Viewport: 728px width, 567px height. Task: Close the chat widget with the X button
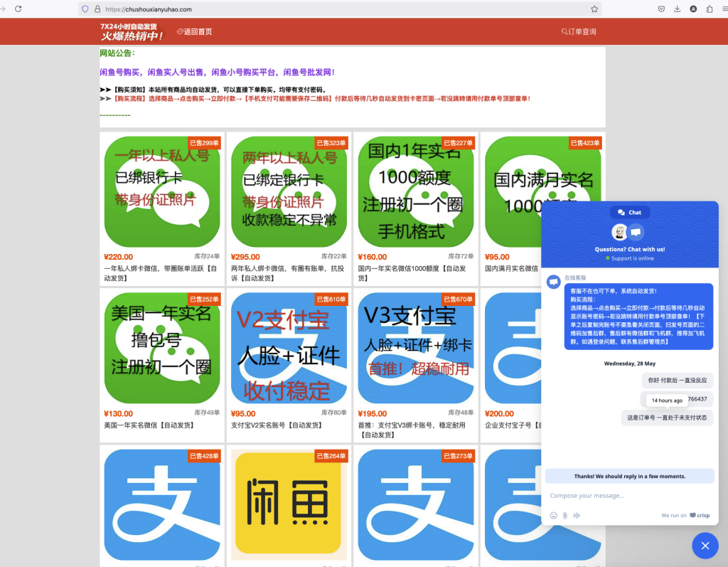click(x=705, y=546)
